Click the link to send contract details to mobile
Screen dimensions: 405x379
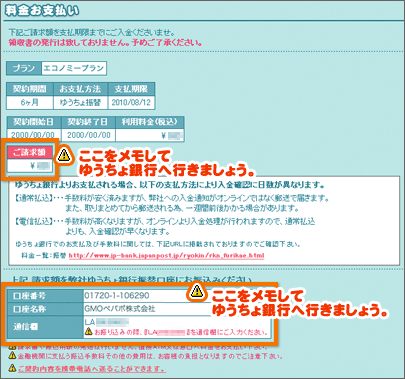click(92, 369)
